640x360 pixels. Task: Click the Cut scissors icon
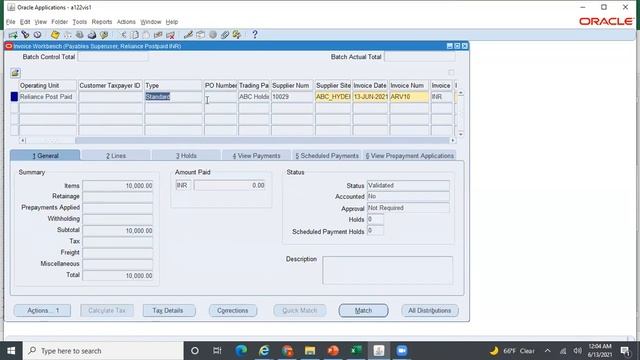(x=123, y=35)
